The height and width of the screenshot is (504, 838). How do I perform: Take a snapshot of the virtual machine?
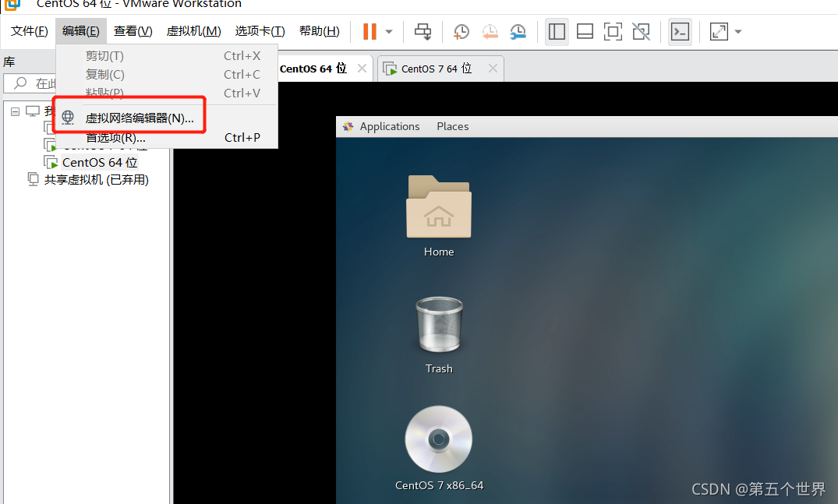pyautogui.click(x=461, y=31)
